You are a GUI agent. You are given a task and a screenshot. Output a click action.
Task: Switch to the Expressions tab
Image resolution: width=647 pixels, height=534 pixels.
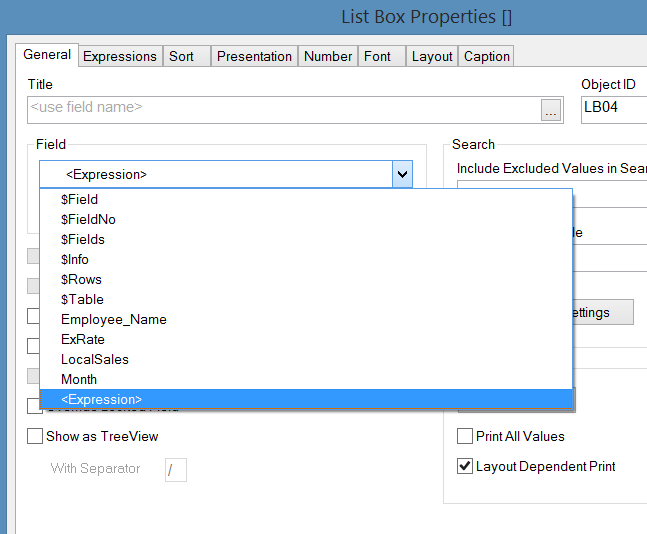click(x=120, y=57)
